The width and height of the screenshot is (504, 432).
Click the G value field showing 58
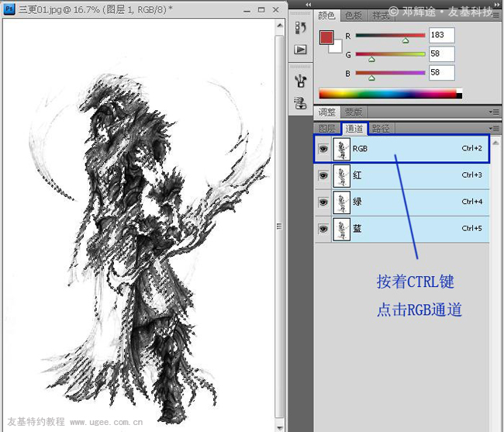tap(442, 54)
